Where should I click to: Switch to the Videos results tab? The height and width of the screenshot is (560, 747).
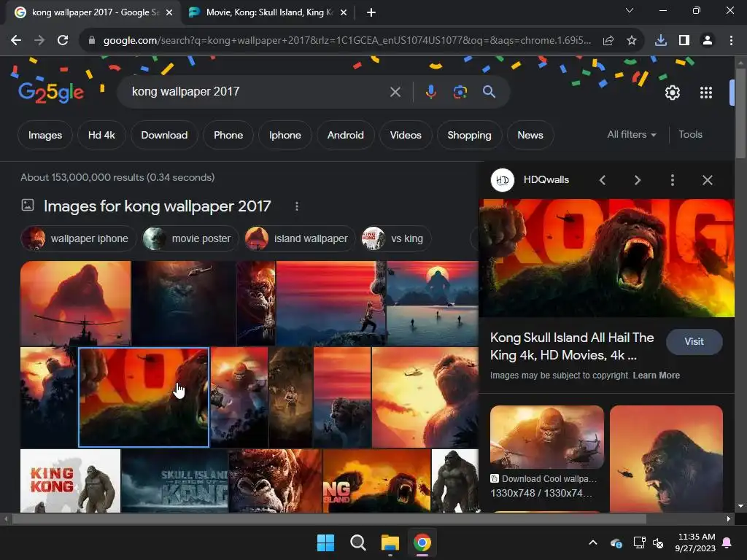point(406,135)
